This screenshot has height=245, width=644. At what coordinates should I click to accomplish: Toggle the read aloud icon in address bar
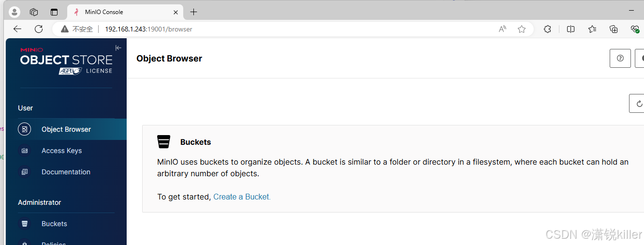coord(502,29)
